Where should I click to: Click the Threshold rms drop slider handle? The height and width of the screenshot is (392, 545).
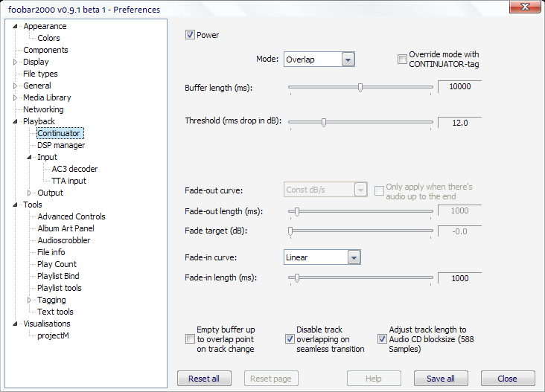(x=324, y=122)
